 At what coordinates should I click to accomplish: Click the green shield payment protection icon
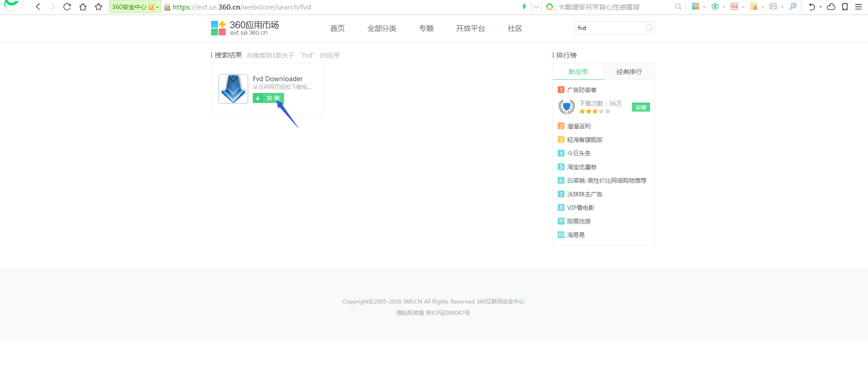(715, 6)
